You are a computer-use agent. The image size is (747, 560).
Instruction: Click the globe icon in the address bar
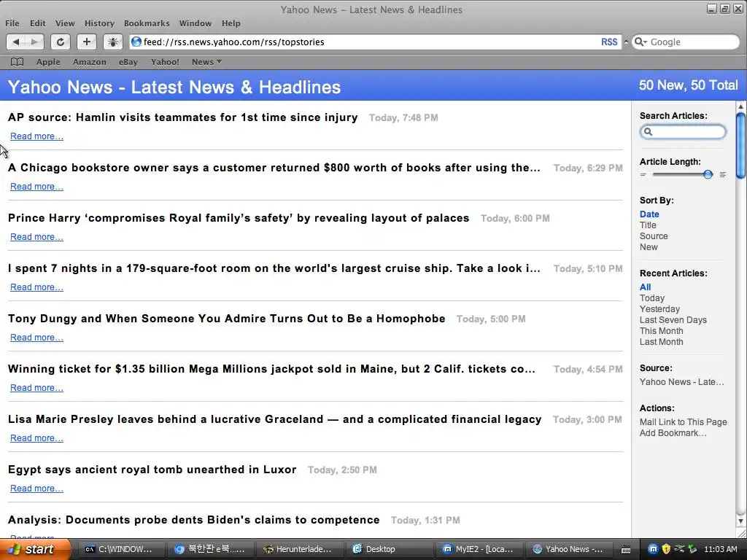tap(136, 42)
